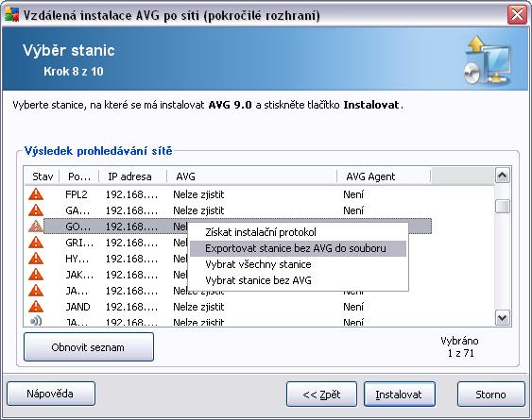Screen dimensions: 532x420
Task: Close the dialog with the red X button
Action: pyautogui.click(x=517, y=15)
